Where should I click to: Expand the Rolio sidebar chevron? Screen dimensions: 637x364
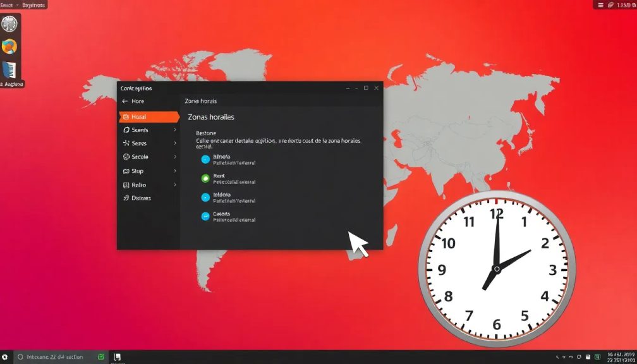click(175, 185)
